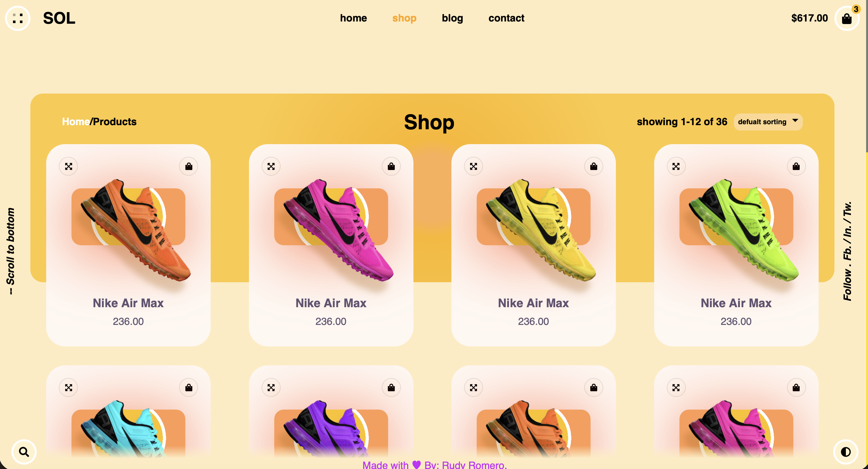Expand view of the cyan shoe card
Screen dimensions: 868x469
pyautogui.click(x=68, y=387)
